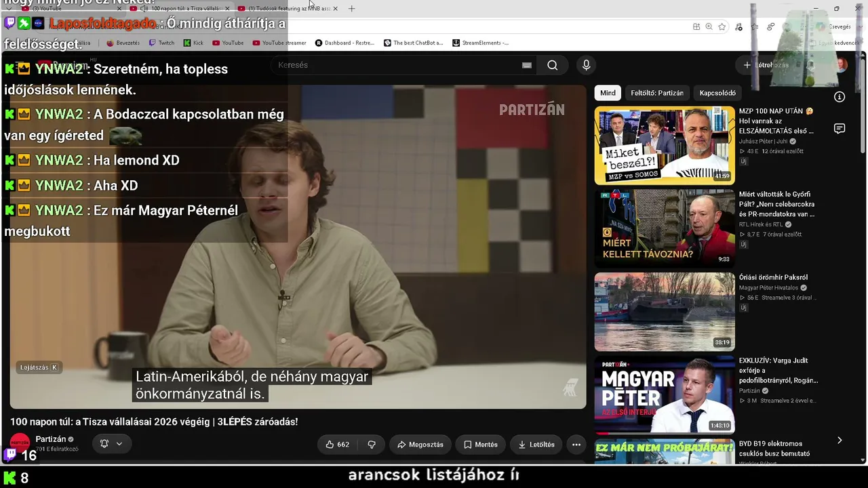868x488 pixels.
Task: Open the Partizán channel name link
Action: click(x=51, y=439)
